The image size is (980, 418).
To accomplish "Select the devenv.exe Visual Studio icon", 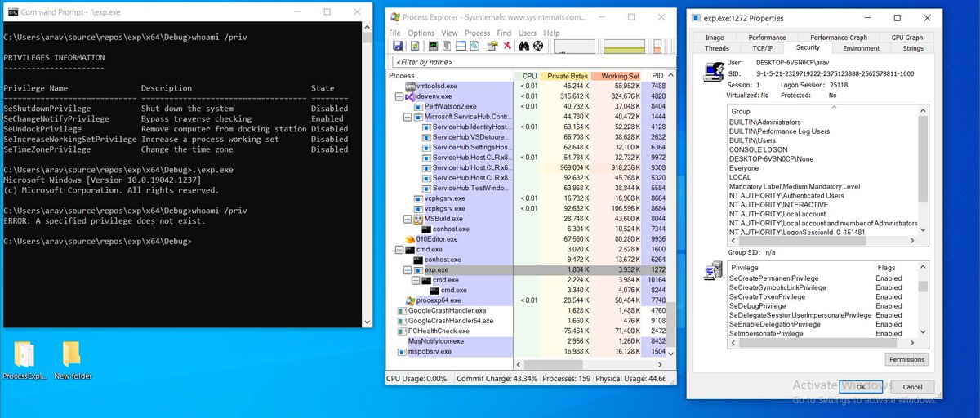I will pos(410,96).
